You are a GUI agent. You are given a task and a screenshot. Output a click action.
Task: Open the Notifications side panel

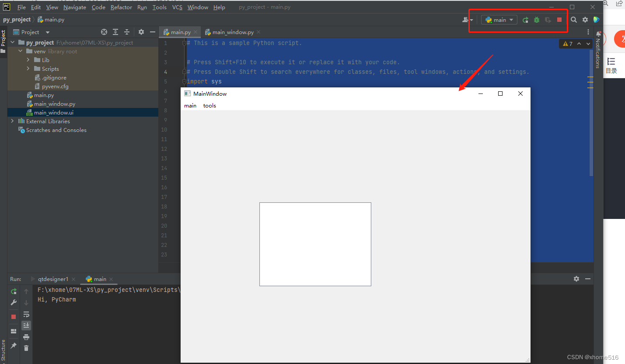click(x=598, y=50)
